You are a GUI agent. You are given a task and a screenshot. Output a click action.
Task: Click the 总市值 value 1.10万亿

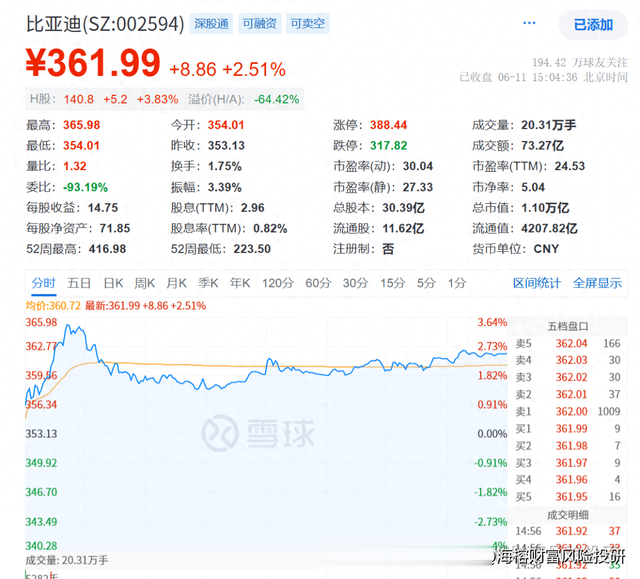coord(545,208)
